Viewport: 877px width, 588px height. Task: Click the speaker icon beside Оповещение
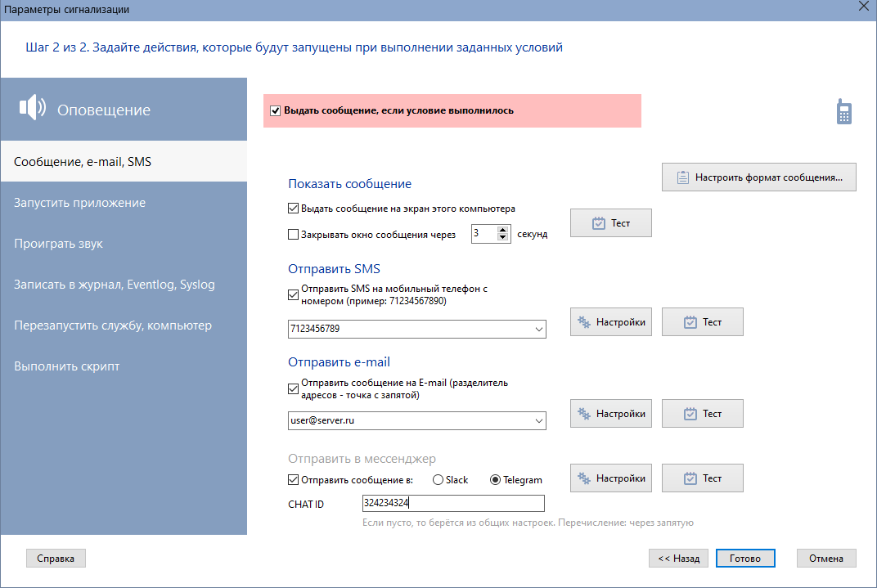click(33, 107)
